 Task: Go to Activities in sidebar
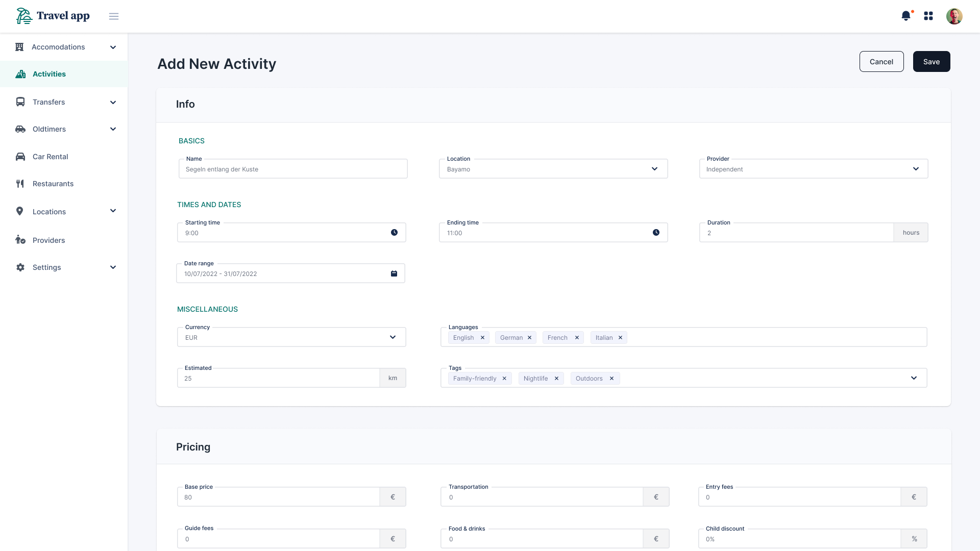tap(64, 74)
